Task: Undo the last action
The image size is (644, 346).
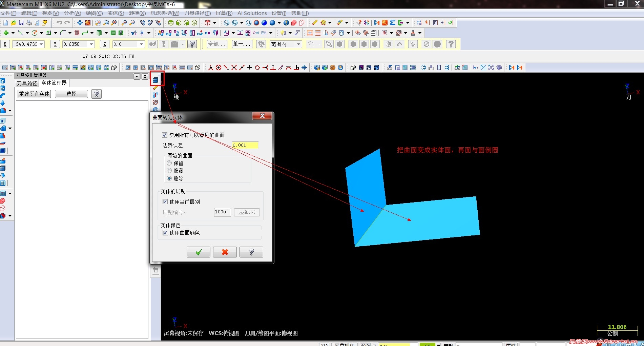Action: pyautogui.click(x=59, y=23)
